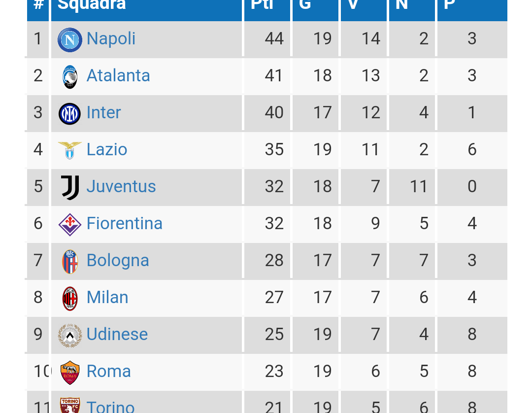Viewport: 532px width, 413px height.
Task: Click the Udinese club crest icon
Action: tap(70, 335)
